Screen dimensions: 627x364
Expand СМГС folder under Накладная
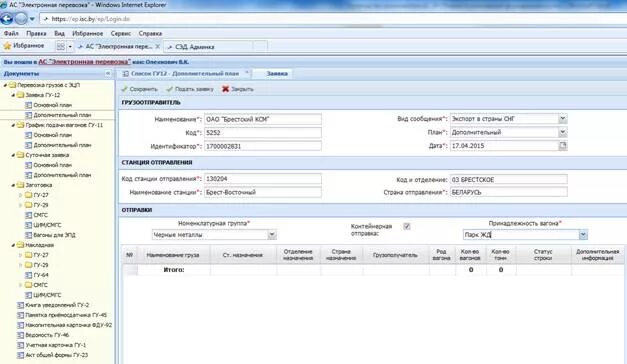tap(21, 285)
